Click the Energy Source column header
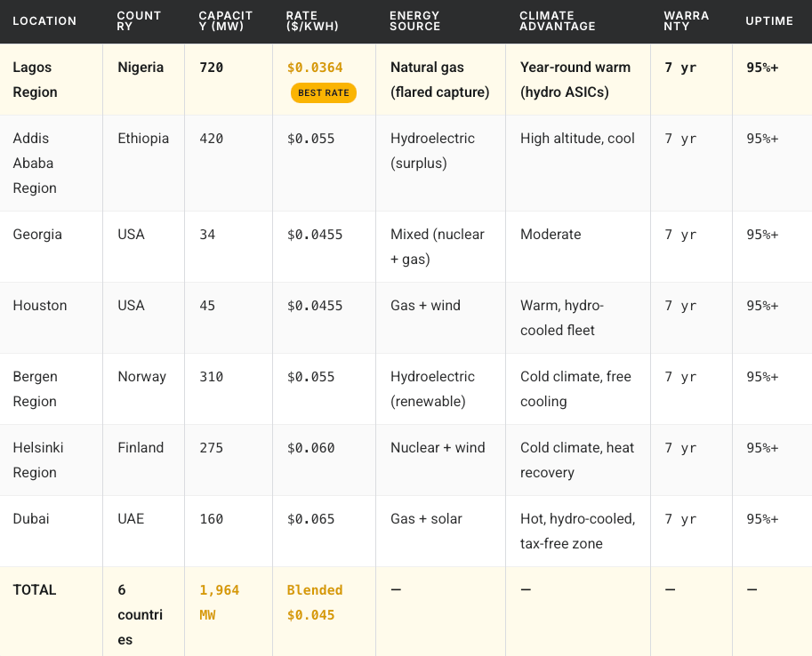The height and width of the screenshot is (656, 812). [x=414, y=20]
